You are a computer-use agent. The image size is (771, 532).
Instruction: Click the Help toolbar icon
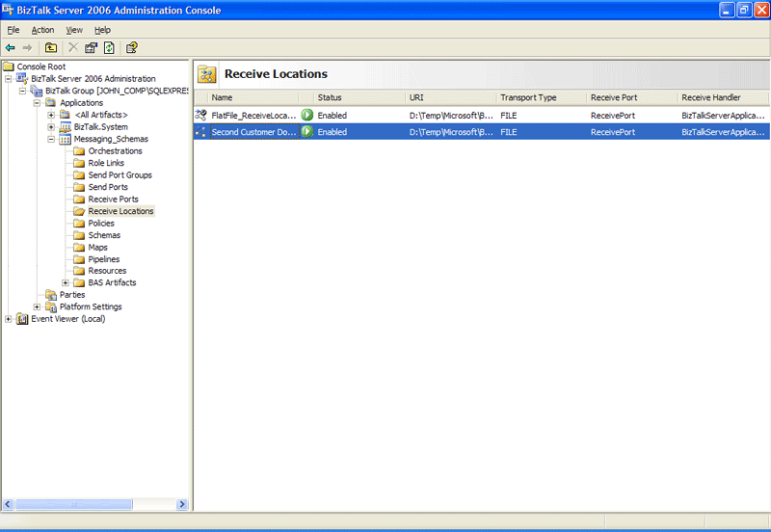pos(132,47)
